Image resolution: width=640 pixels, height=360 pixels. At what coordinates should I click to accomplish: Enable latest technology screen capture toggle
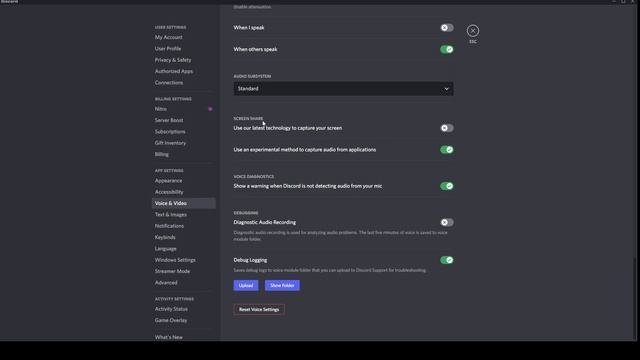447,128
